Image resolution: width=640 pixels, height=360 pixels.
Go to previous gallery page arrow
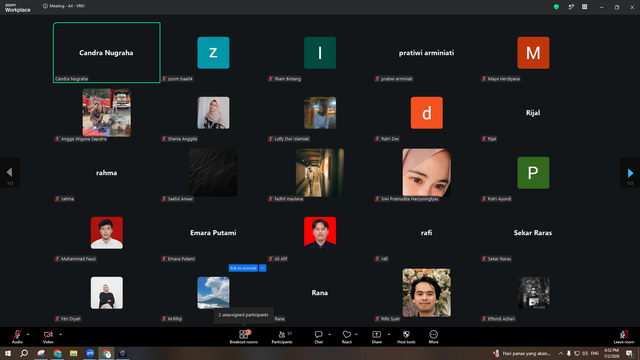click(9, 173)
